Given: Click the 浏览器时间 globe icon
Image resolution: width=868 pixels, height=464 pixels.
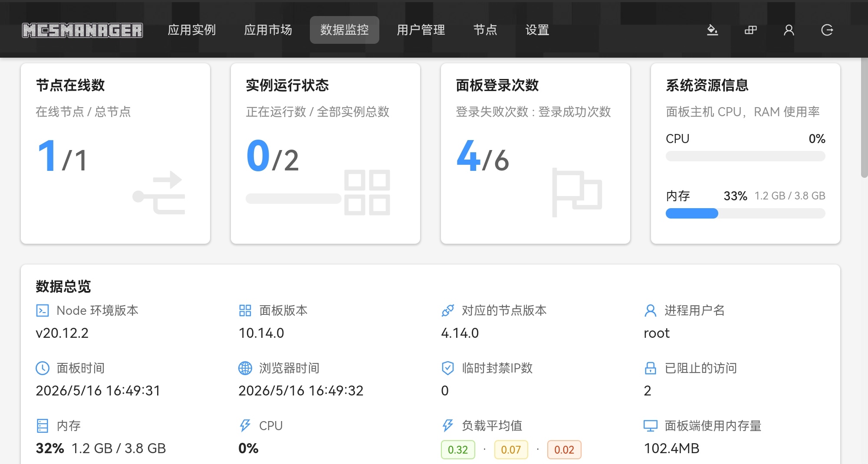Looking at the screenshot, I should click(245, 368).
